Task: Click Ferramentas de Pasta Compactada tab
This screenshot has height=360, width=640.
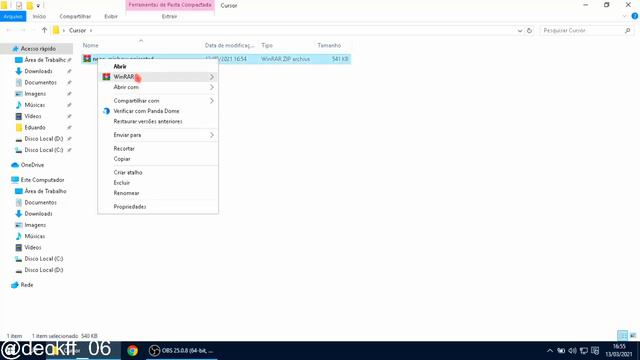Action: pyautogui.click(x=170, y=5)
